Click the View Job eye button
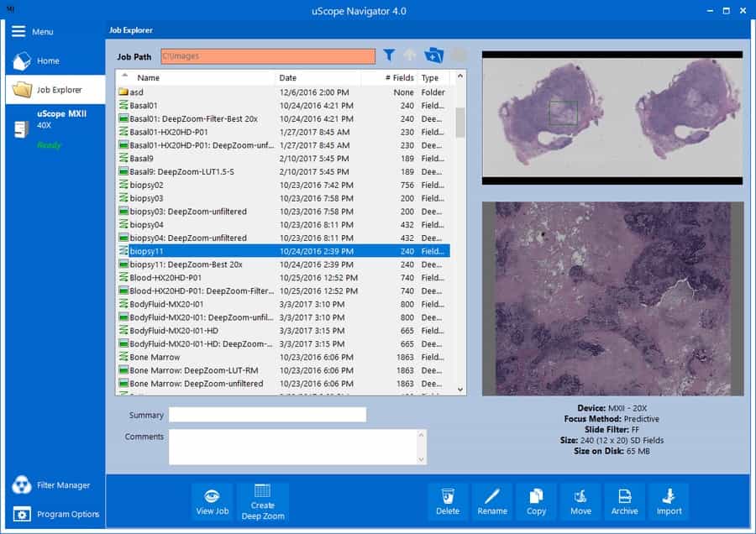This screenshot has height=534, width=756. click(x=213, y=500)
